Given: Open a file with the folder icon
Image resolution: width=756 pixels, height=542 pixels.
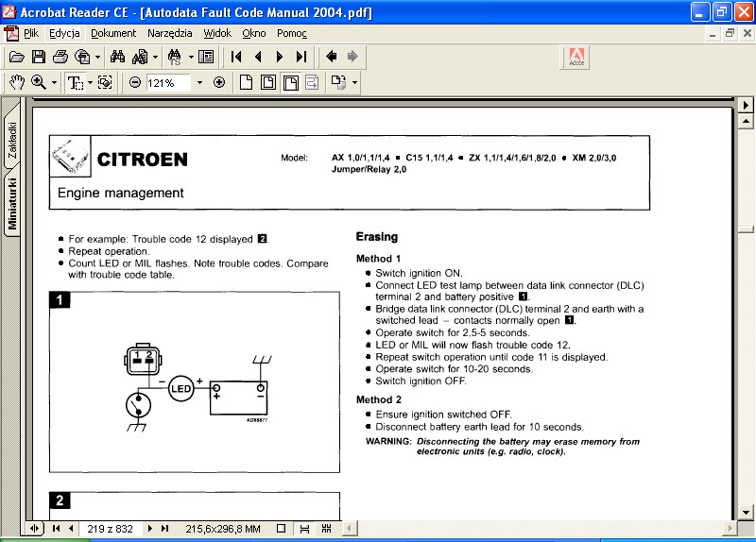Looking at the screenshot, I should [16, 57].
